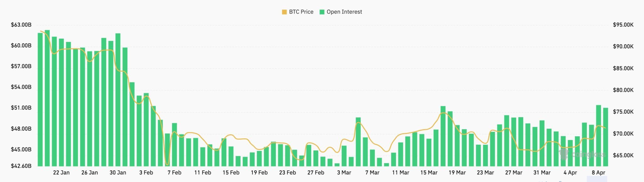Click the 15 Feb x-axis date label
The image size is (644, 182).
[x=231, y=173]
